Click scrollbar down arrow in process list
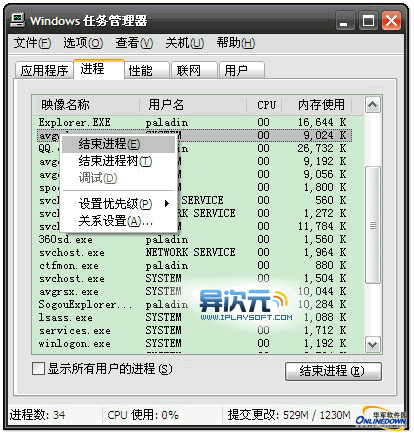Screen dimensions: 414x435 click(x=373, y=345)
